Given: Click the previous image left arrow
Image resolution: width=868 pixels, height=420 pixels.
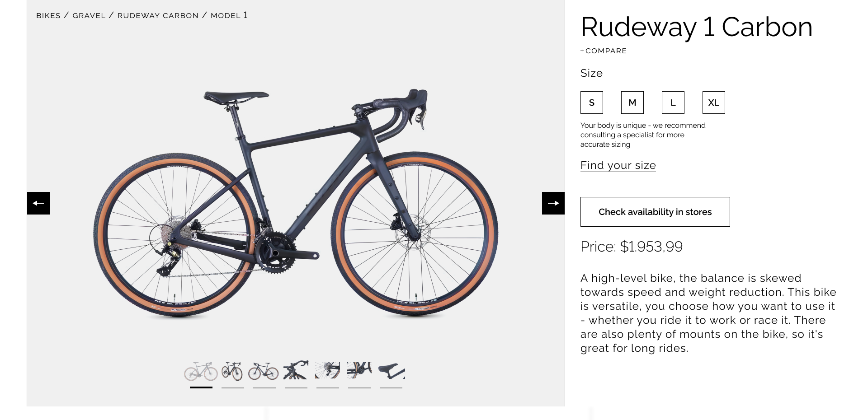Looking at the screenshot, I should tap(38, 203).
